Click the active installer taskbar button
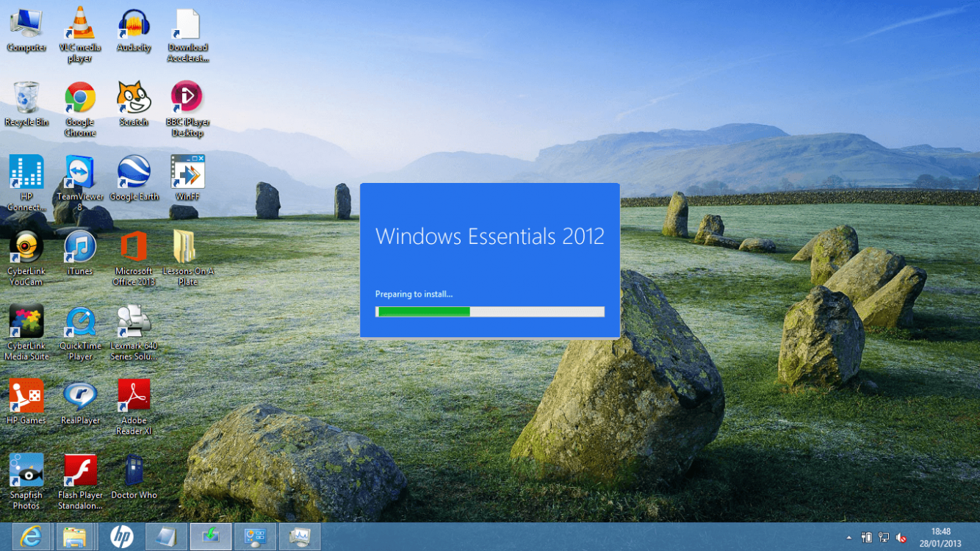980x551 pixels. [x=211, y=537]
